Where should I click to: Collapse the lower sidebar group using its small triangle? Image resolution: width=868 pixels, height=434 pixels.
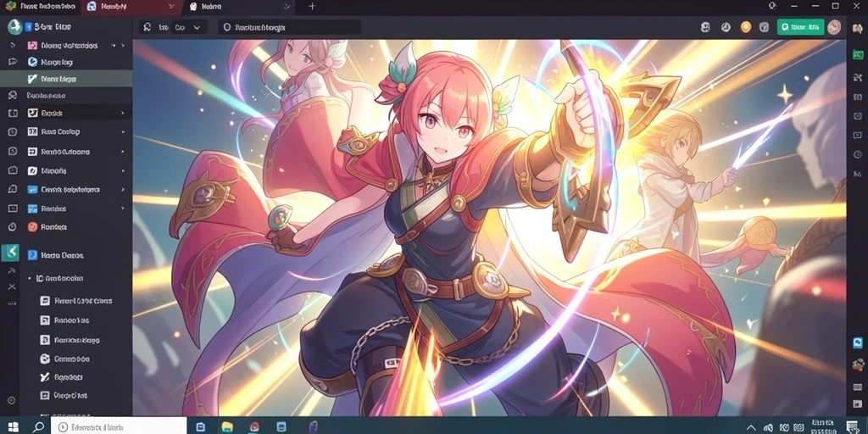(30, 278)
